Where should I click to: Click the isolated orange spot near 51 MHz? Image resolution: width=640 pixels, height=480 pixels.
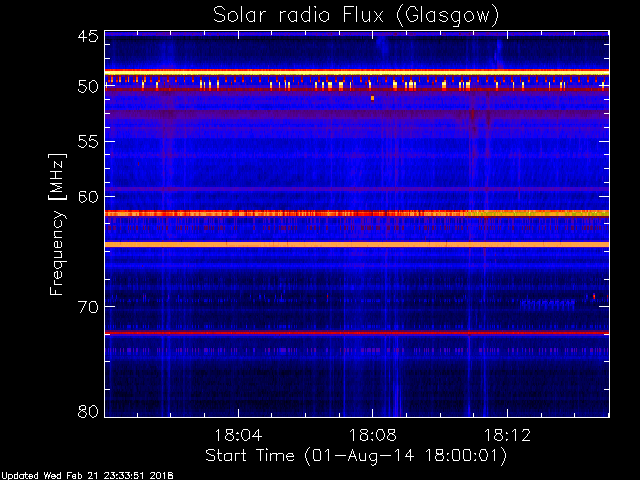coord(373,98)
